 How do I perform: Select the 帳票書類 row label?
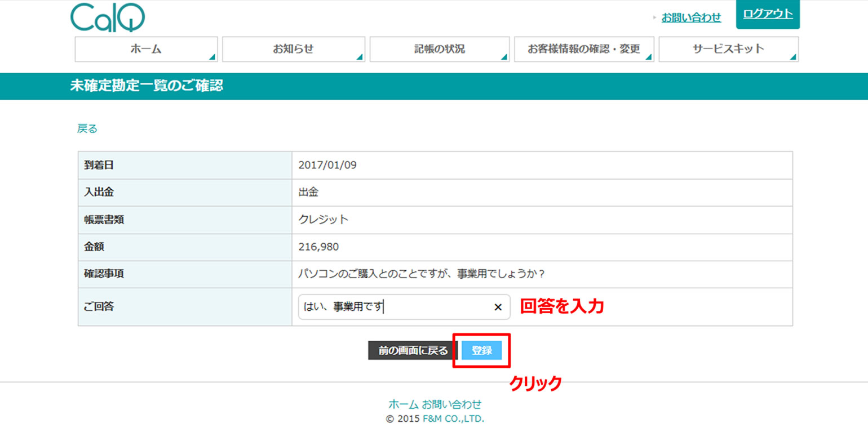point(104,220)
